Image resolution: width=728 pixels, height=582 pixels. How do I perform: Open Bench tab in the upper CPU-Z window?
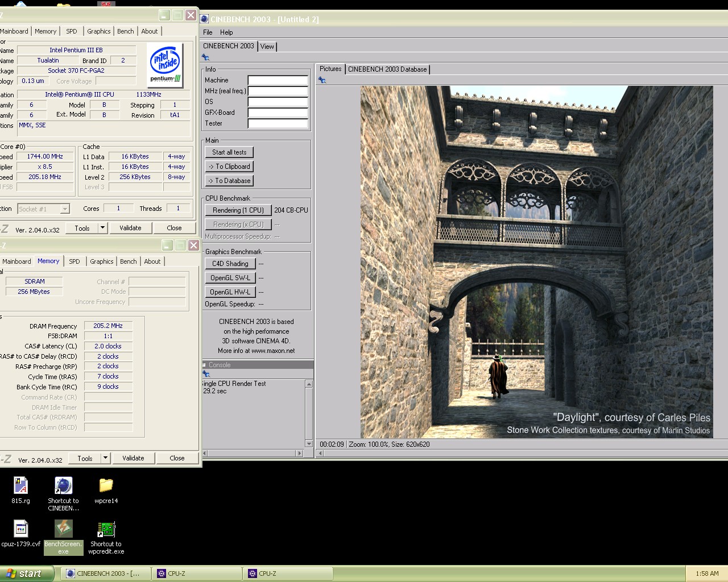pos(126,31)
